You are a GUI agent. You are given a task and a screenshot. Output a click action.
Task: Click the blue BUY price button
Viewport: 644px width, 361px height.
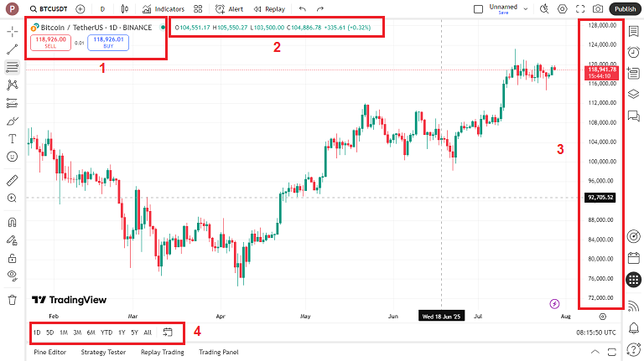coord(108,43)
